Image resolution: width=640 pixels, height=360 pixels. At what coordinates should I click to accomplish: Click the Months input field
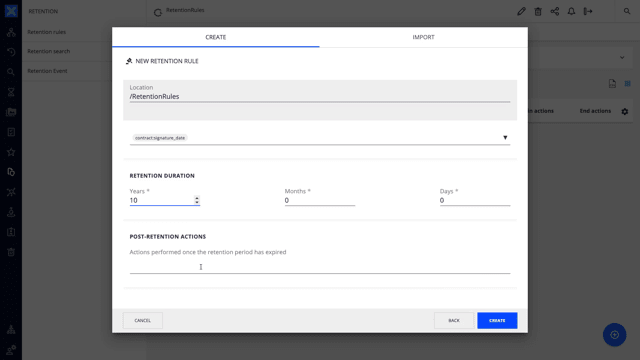pos(320,200)
